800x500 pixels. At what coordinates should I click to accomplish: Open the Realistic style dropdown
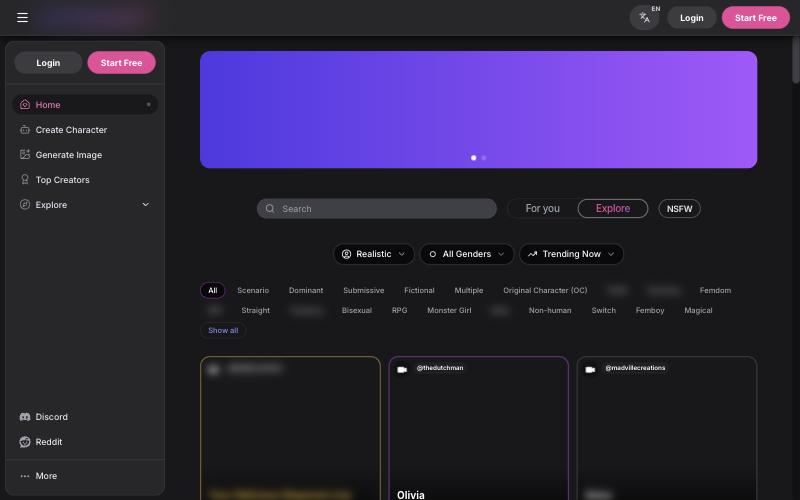point(373,254)
